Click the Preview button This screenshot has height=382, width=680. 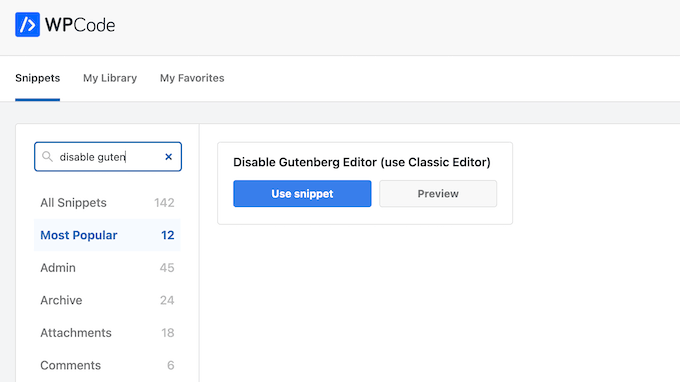pos(438,193)
